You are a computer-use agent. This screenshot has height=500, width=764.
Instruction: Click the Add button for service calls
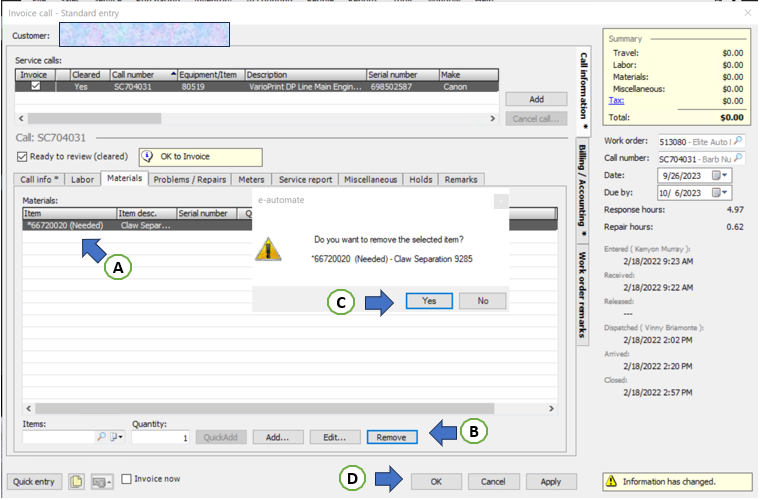[536, 99]
